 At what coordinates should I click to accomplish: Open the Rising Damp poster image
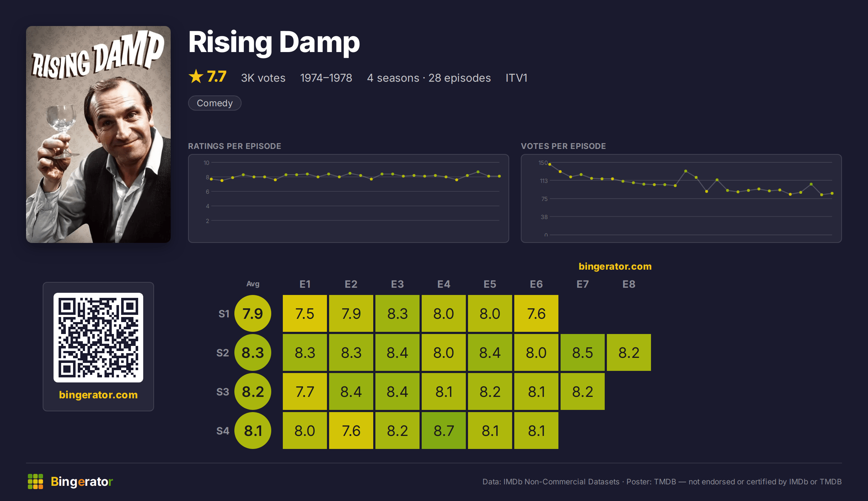98,134
